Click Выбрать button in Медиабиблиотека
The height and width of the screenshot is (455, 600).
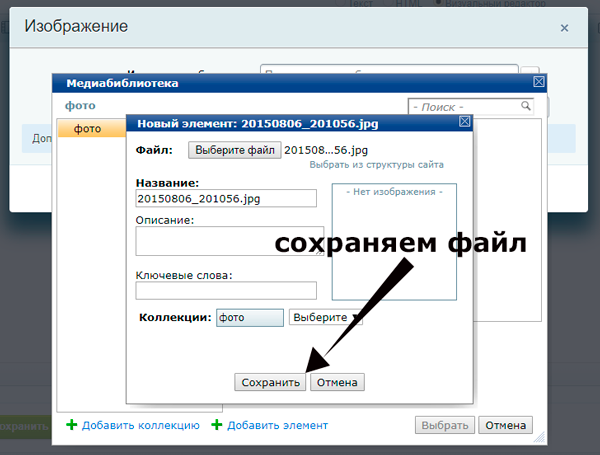point(445,425)
